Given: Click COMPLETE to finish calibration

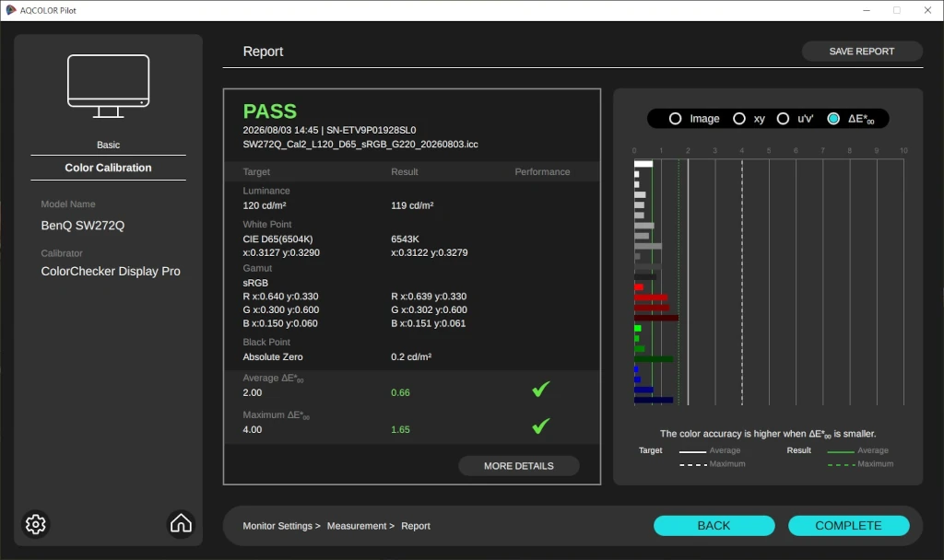Looking at the screenshot, I should (848, 525).
